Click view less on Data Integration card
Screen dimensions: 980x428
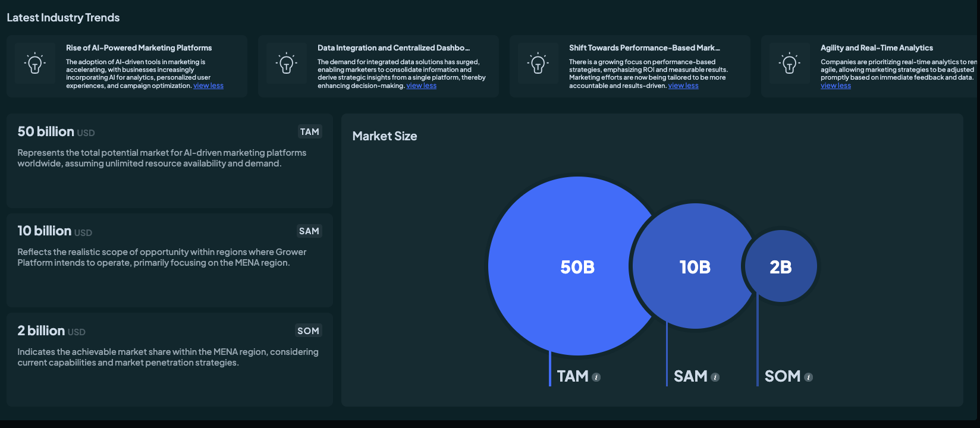click(x=421, y=86)
